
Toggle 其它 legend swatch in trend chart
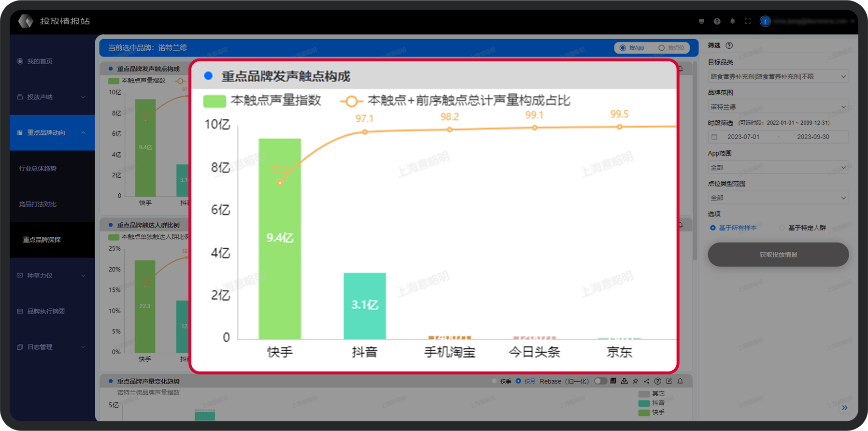click(x=644, y=394)
